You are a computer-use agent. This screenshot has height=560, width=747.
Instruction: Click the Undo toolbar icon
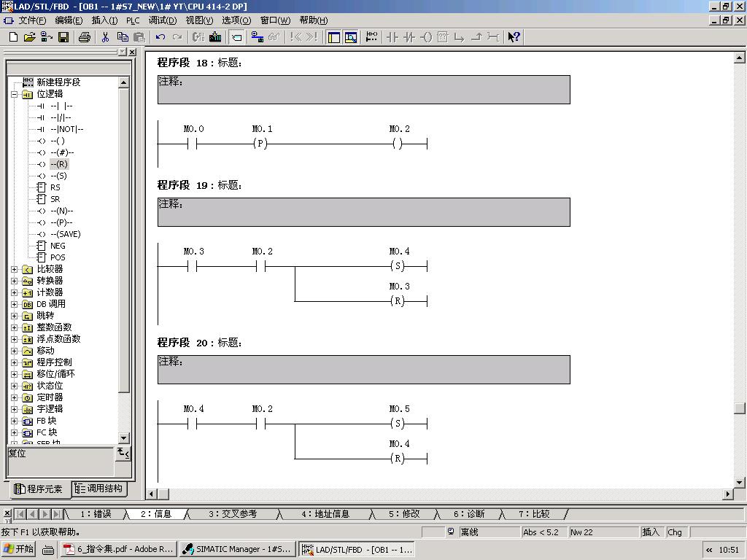click(x=160, y=37)
